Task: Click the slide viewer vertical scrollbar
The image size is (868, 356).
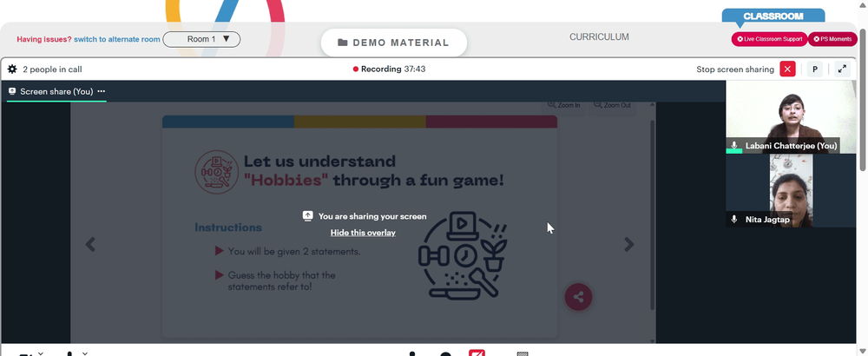Action: [652, 216]
